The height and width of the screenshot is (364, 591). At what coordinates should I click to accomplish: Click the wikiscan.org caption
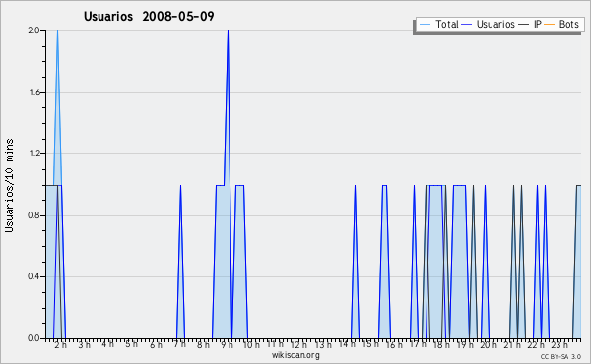[x=295, y=355]
